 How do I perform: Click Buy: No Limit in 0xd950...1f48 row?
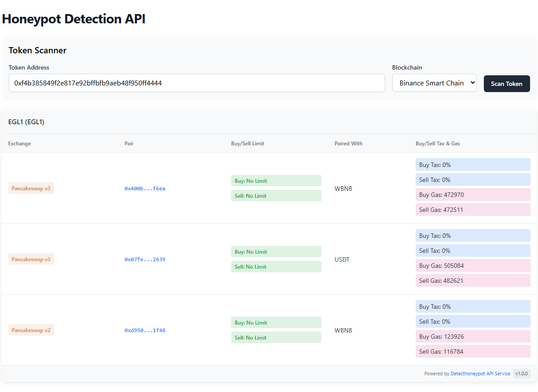click(276, 322)
